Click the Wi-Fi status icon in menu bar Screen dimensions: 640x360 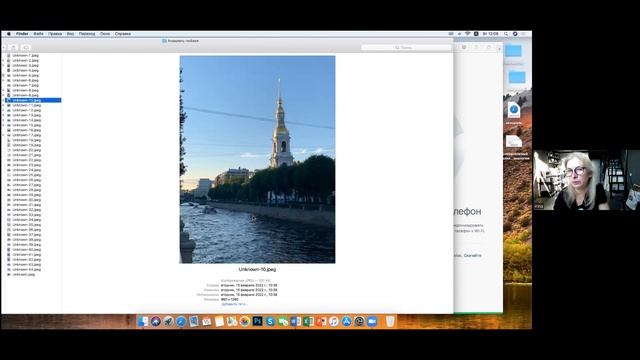click(x=468, y=34)
